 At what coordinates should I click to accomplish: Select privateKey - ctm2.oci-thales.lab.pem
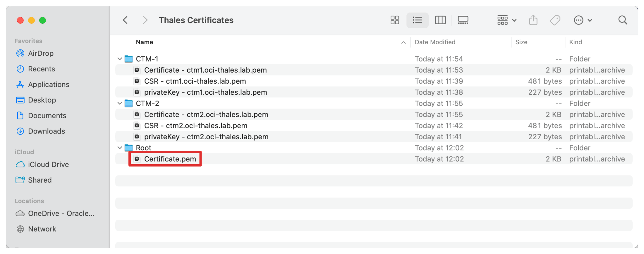click(x=374, y=137)
